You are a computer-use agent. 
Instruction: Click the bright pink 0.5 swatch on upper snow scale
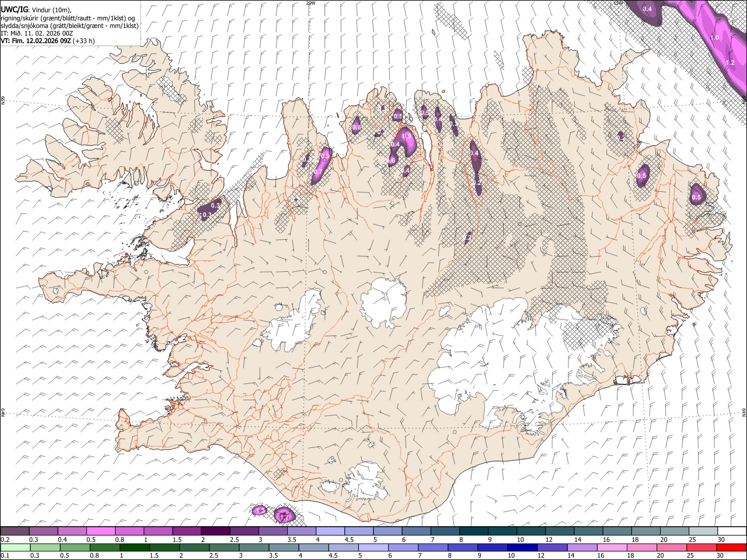tap(101, 531)
